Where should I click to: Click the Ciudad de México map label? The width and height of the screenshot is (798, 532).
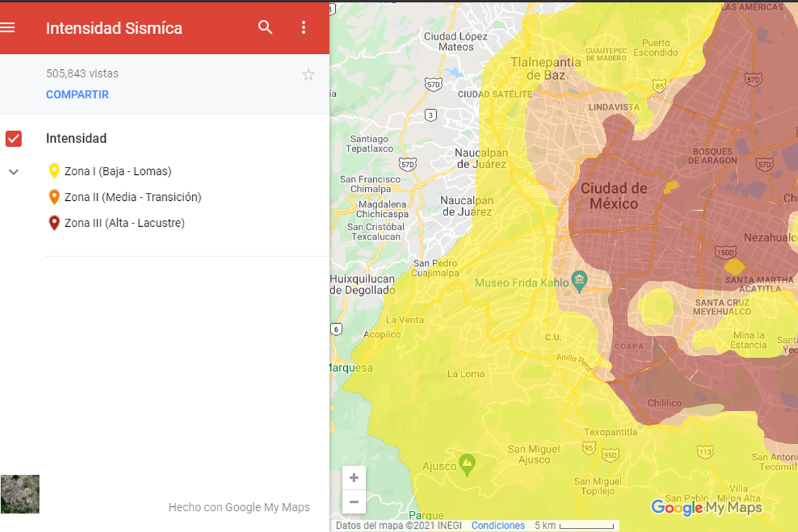pos(614,196)
